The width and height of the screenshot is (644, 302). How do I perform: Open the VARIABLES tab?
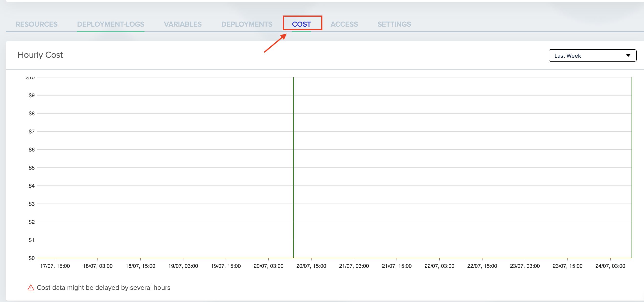[182, 24]
